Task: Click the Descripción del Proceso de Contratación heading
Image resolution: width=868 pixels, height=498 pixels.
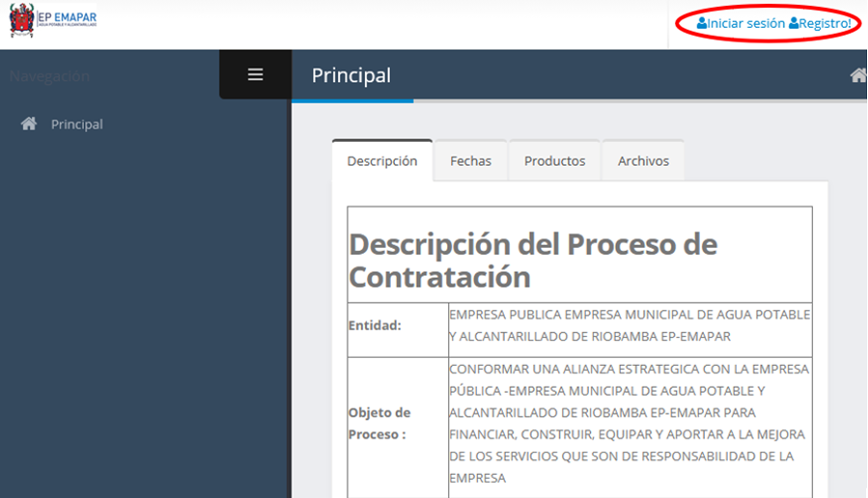Action: coord(532,261)
